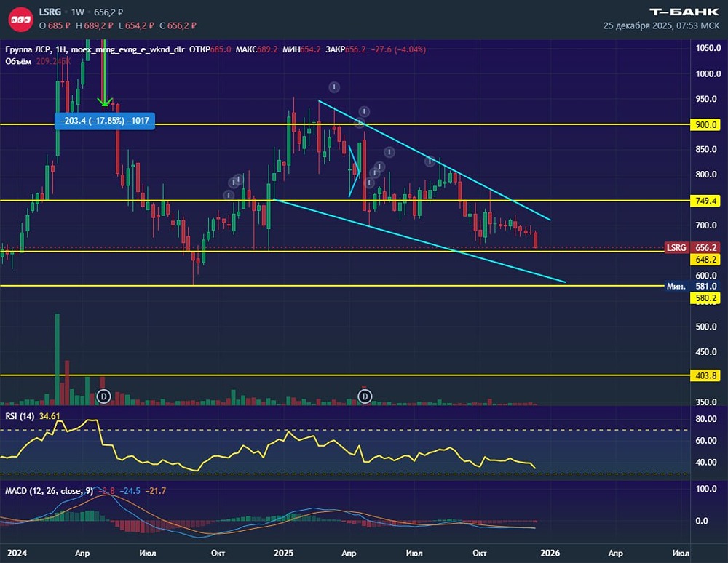The image size is (728, 563).
Task: Click the 900.0 yellow price level label
Action: point(705,125)
